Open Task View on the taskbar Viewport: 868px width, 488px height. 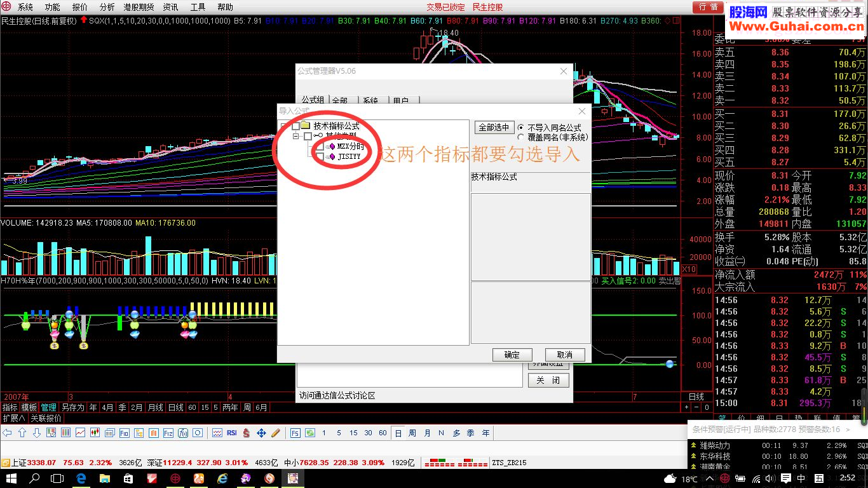click(x=57, y=478)
